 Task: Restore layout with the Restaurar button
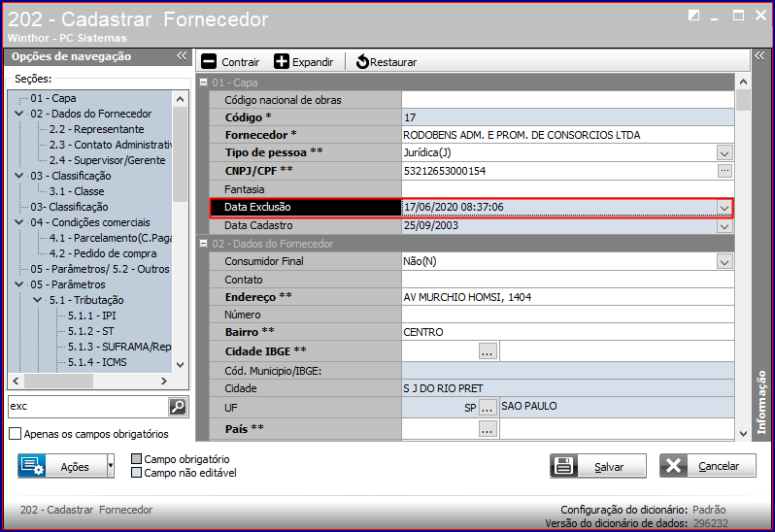click(x=387, y=62)
